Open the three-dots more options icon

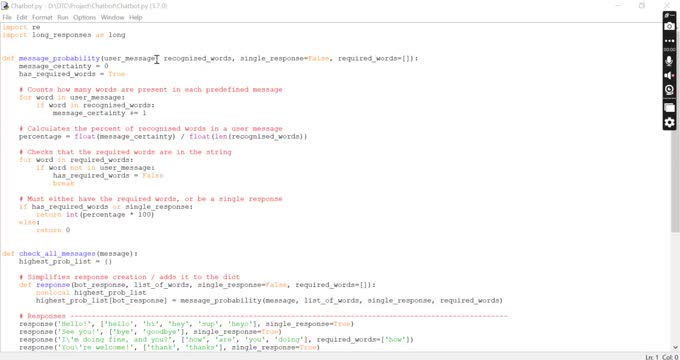tap(669, 41)
